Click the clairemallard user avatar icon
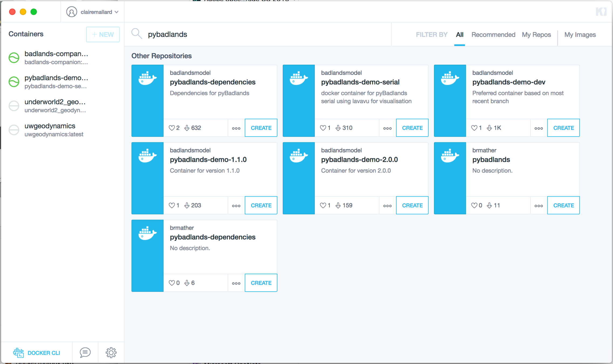The height and width of the screenshot is (364, 613). (72, 12)
